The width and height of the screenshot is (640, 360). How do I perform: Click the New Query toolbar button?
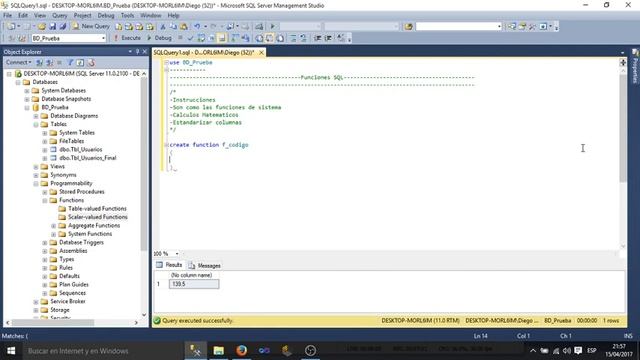pos(91,26)
